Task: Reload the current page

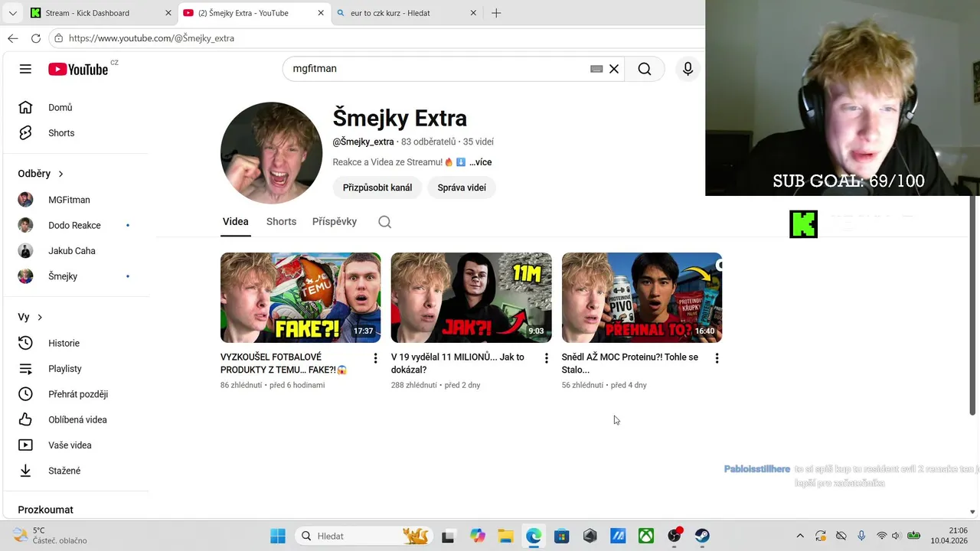Action: click(x=35, y=38)
